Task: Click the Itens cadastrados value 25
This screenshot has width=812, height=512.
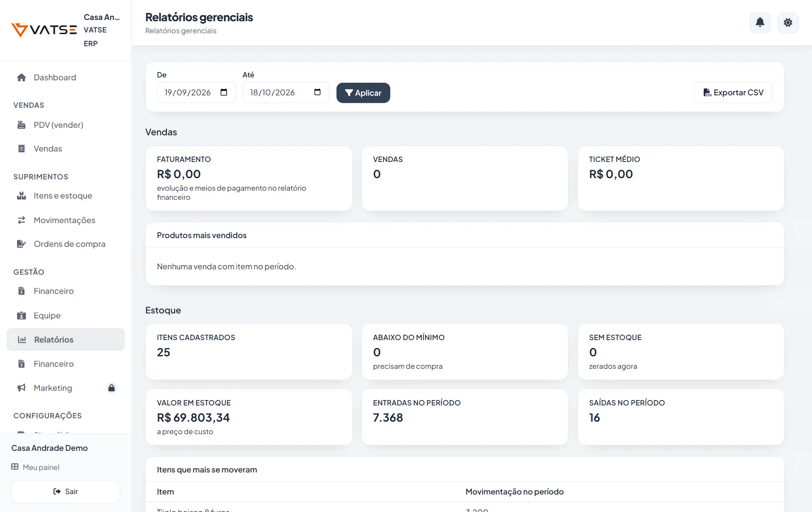Action: [164, 352]
